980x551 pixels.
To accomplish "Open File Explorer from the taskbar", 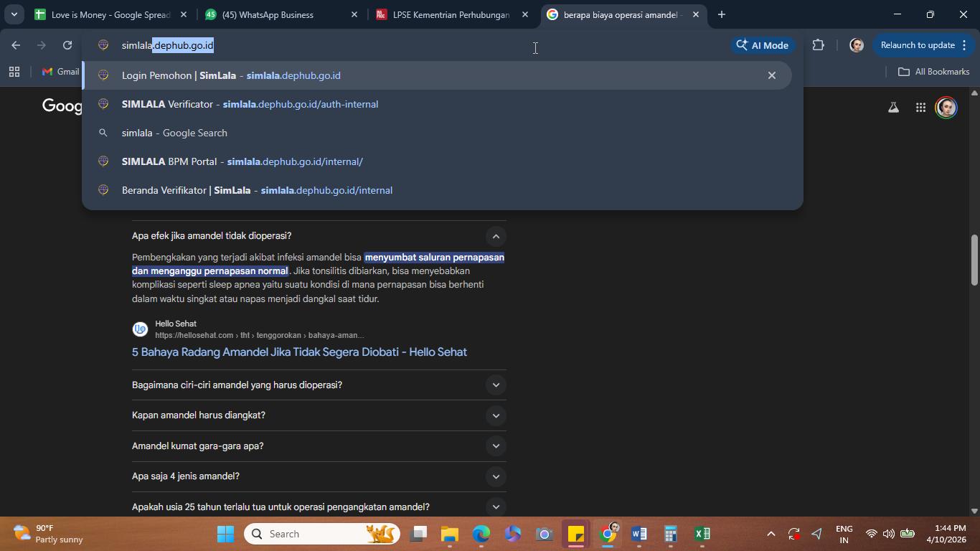I will pyautogui.click(x=450, y=534).
